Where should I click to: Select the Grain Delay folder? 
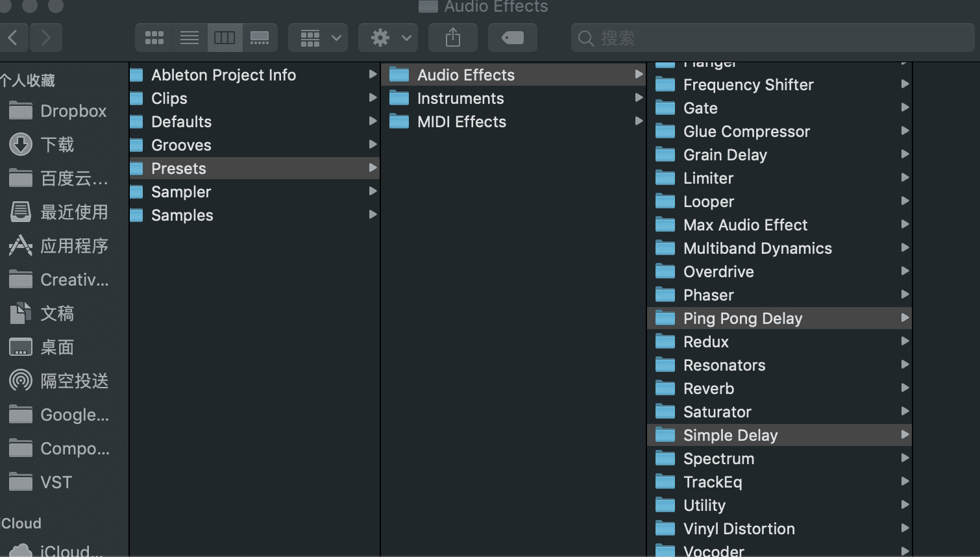(780, 155)
